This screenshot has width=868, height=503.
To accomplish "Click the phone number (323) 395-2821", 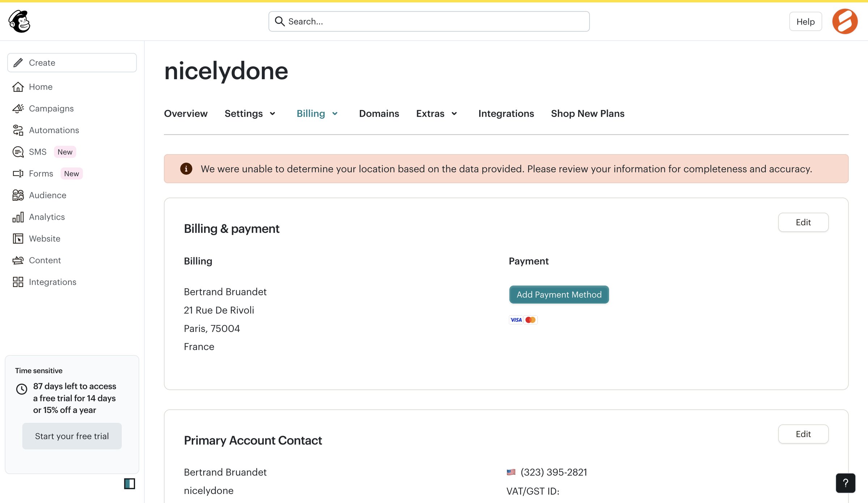I will 554,472.
